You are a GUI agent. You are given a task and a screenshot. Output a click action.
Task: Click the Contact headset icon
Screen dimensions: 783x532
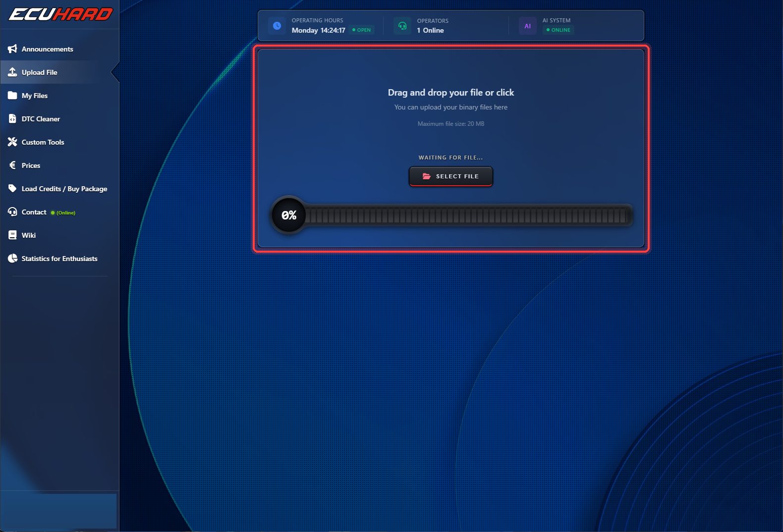(12, 212)
